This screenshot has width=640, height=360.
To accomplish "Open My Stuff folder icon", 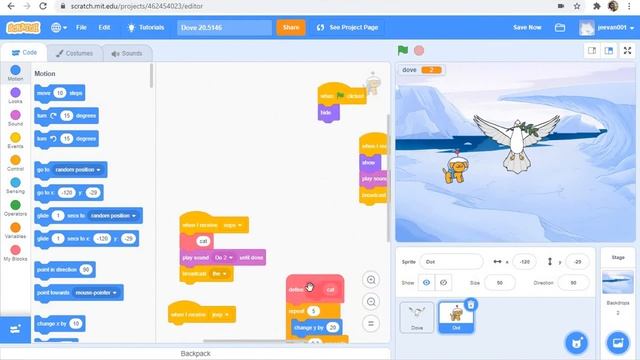I will [x=560, y=27].
